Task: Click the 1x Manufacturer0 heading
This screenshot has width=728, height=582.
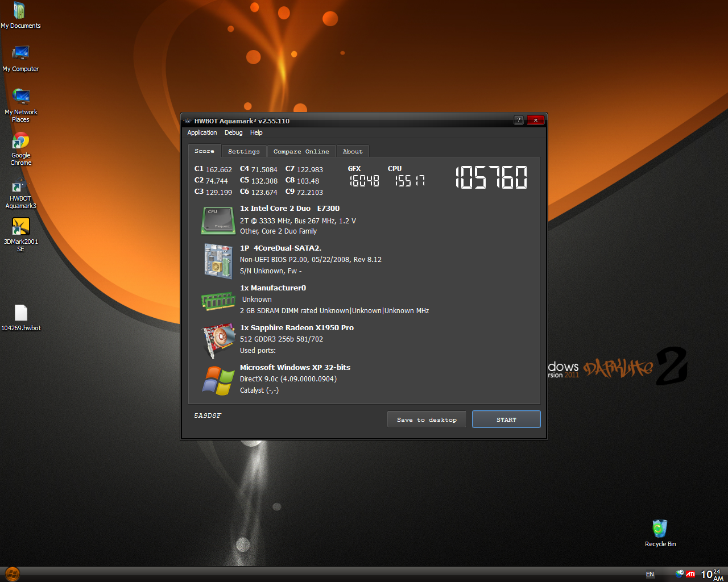Action: pos(273,288)
